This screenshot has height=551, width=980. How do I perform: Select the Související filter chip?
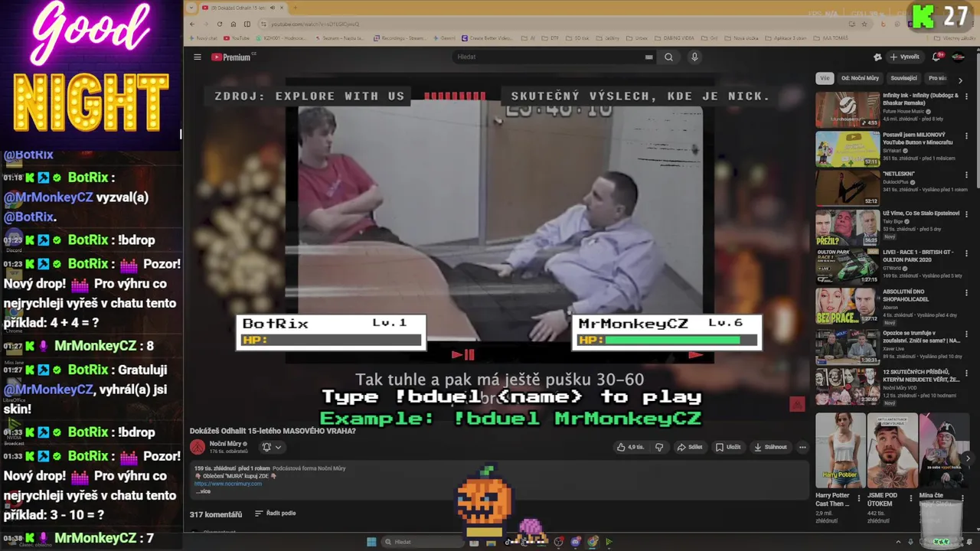[x=904, y=78]
